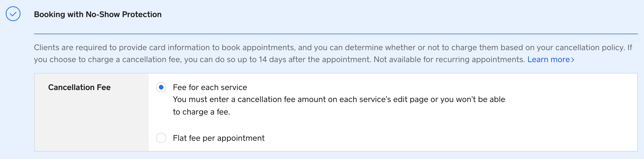The width and height of the screenshot is (644, 159).
Task: Click the gray Cancellation Fee cell background
Action: point(91,125)
